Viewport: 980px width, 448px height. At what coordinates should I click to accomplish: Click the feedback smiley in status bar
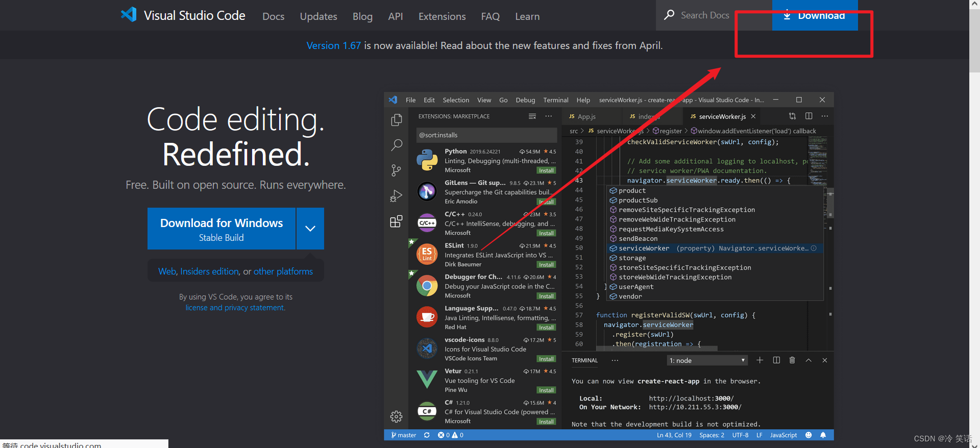coord(808,435)
